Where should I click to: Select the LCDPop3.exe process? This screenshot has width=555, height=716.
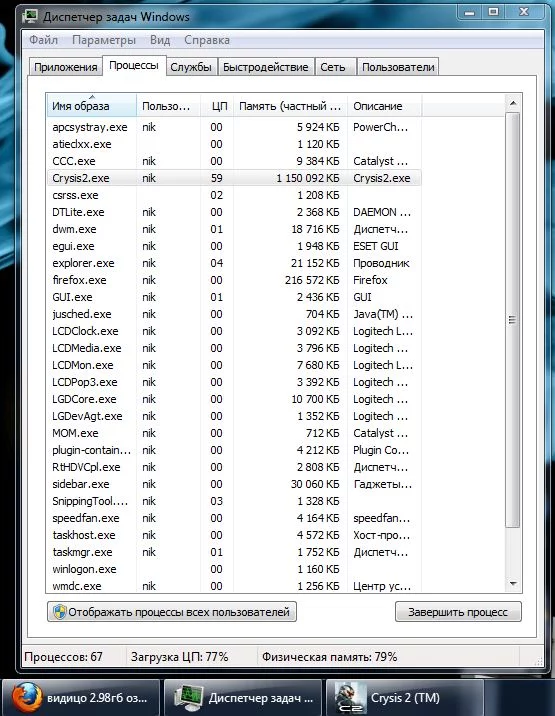(234, 382)
